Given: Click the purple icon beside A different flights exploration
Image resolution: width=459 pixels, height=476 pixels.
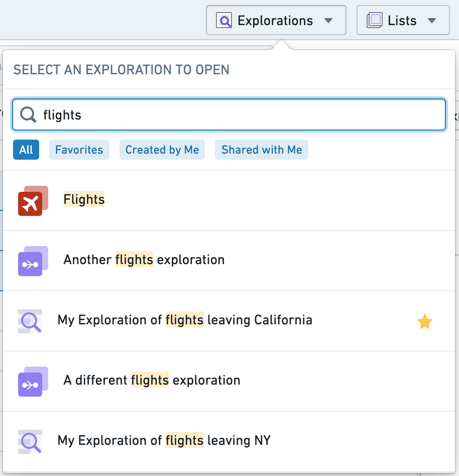Looking at the screenshot, I should pyautogui.click(x=33, y=381).
